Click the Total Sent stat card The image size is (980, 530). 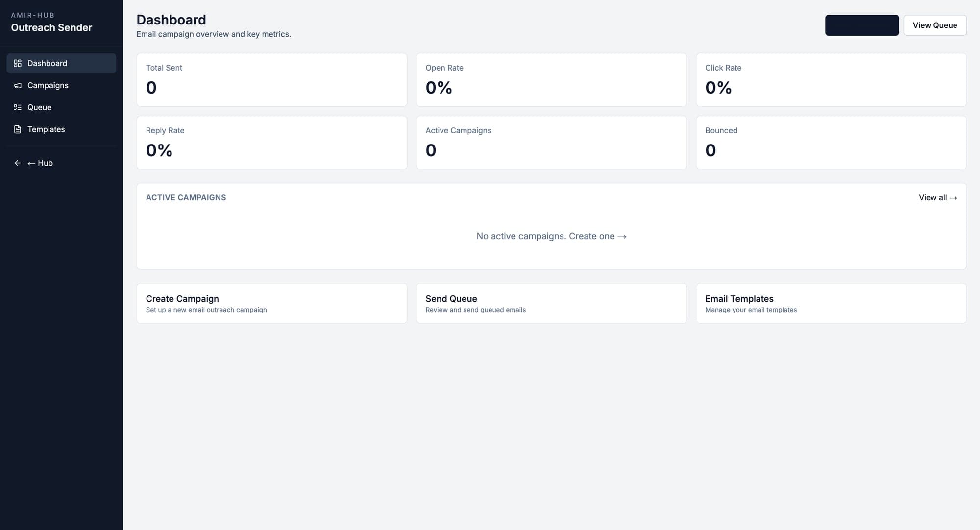[x=271, y=80]
